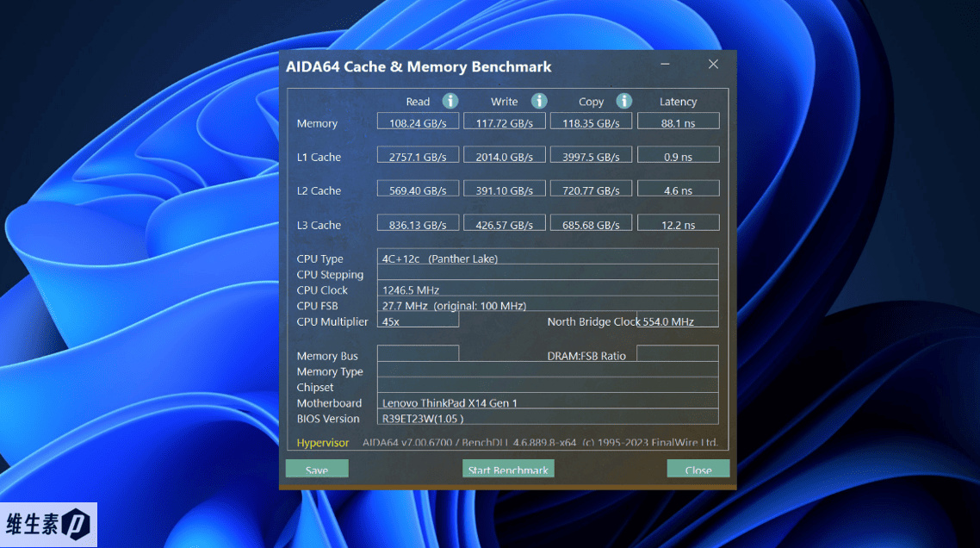
Task: Select Memory write value 117.72 GB/s
Action: pos(505,121)
